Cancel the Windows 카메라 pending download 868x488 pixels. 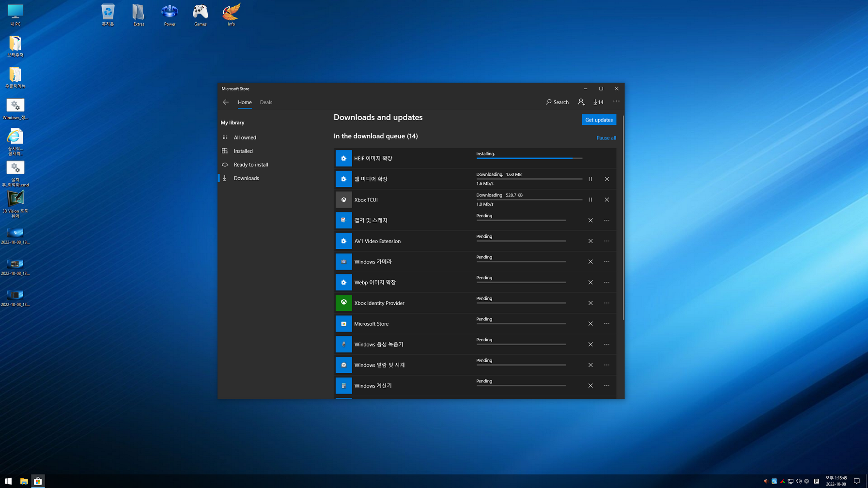590,262
